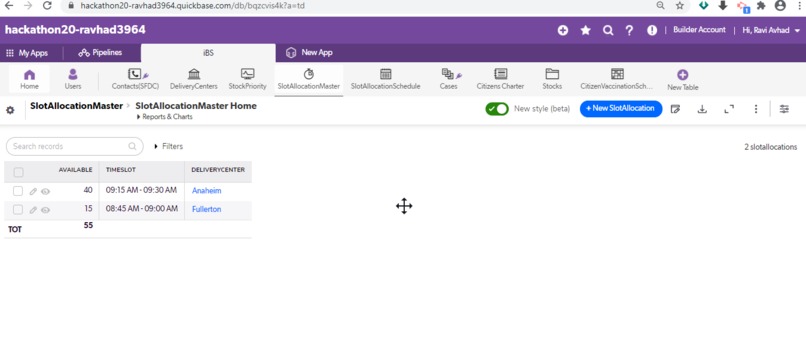
Task: Click + New SlotAllocation button
Action: (x=621, y=108)
